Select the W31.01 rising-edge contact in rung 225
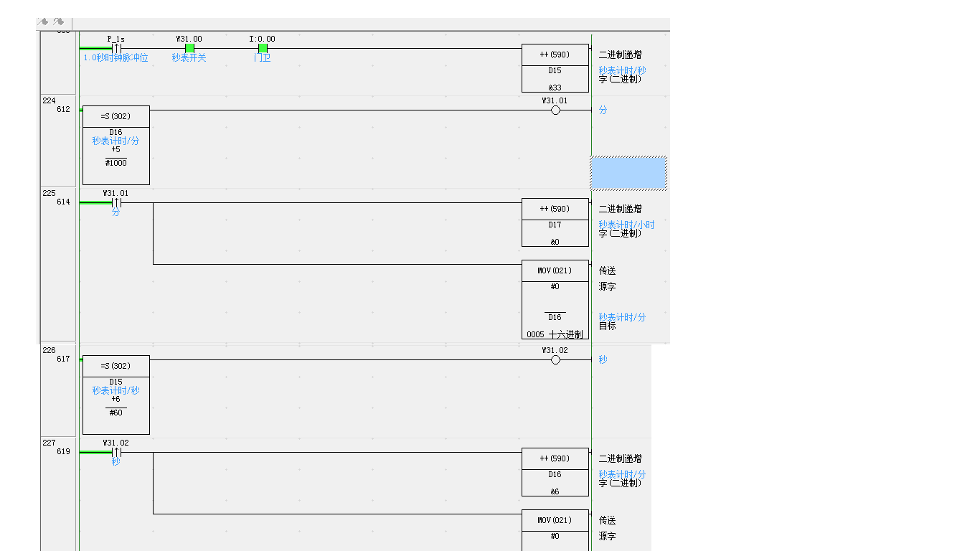 (116, 203)
